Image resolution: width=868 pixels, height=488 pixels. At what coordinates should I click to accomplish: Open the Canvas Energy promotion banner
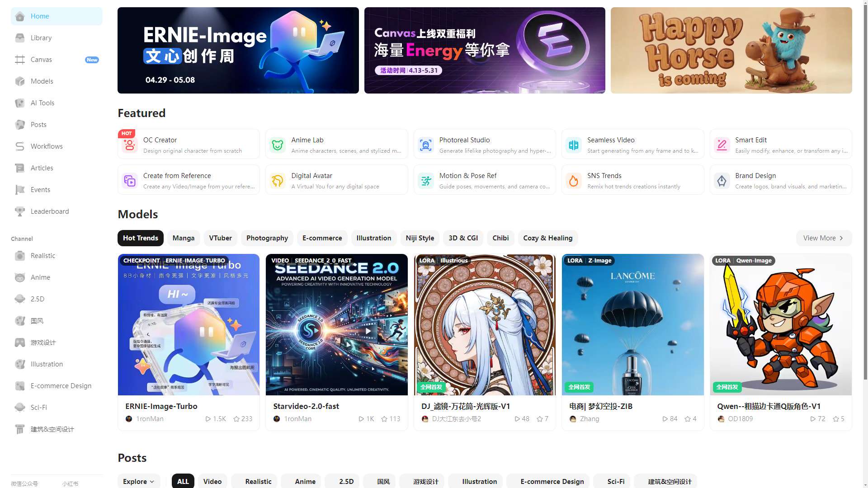(485, 50)
